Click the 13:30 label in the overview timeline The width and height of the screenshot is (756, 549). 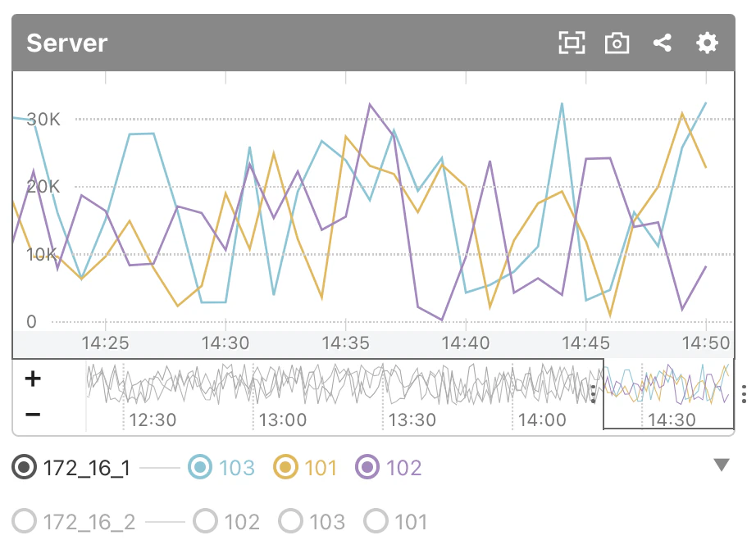tap(412, 420)
